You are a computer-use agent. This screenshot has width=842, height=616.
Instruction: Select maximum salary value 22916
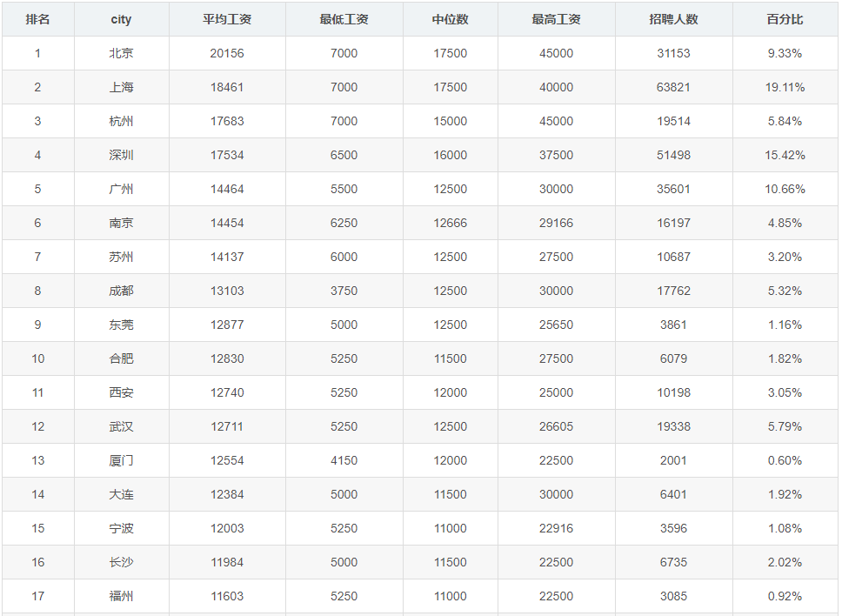coord(556,528)
